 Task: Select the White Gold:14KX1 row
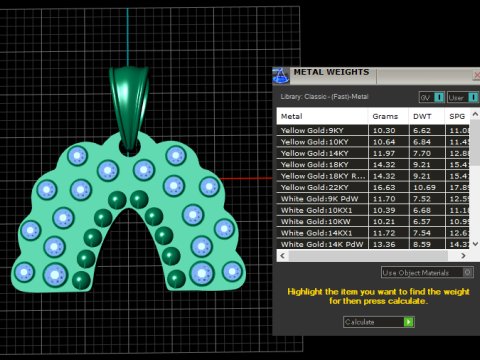[x=373, y=233]
